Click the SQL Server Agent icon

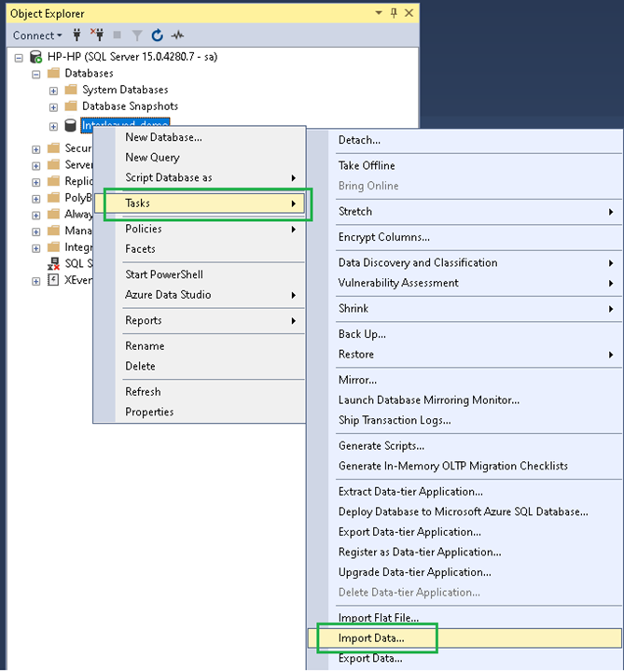click(53, 263)
